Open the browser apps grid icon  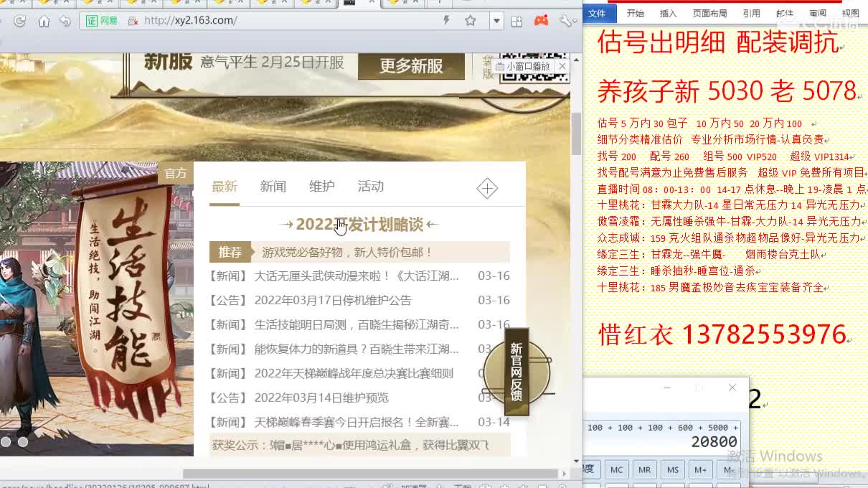coord(516,21)
